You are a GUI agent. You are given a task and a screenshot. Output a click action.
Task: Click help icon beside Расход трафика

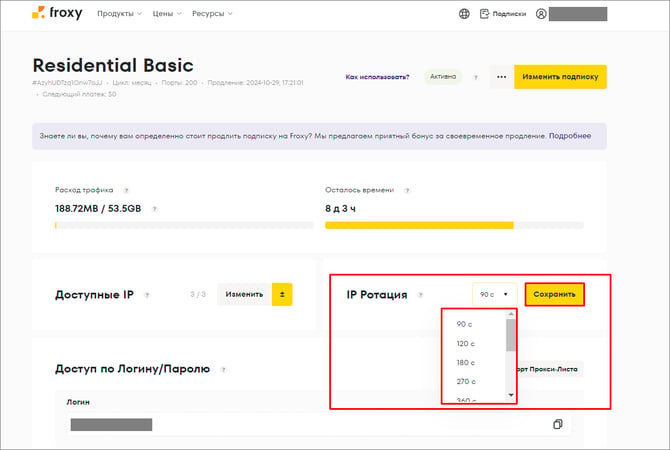click(x=126, y=190)
